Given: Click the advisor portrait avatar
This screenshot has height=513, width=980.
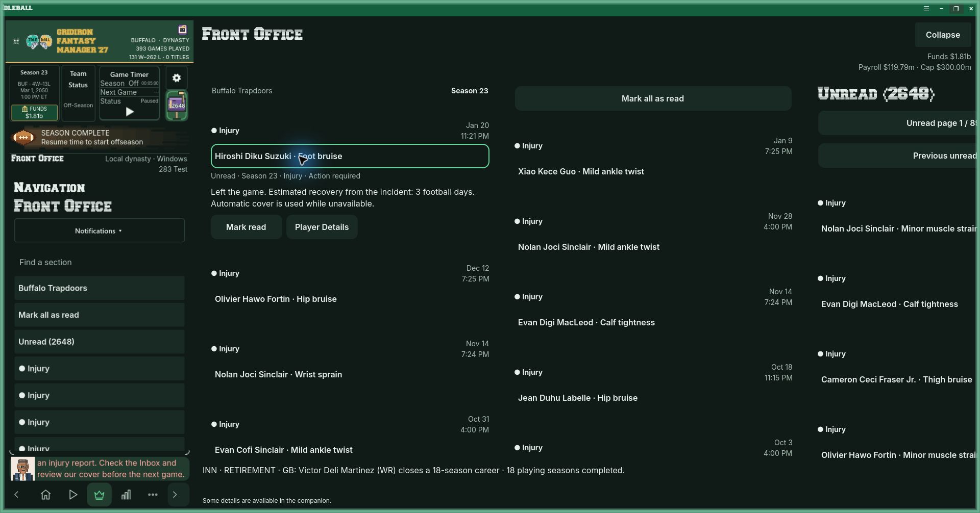Looking at the screenshot, I should (23, 469).
